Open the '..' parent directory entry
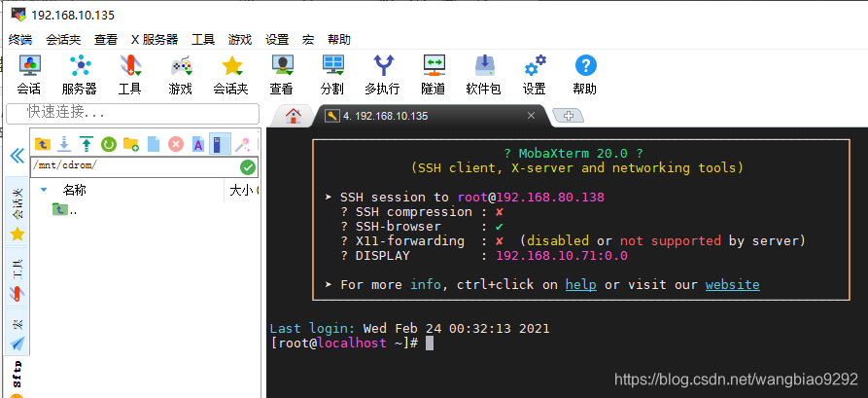The height and width of the screenshot is (398, 868). [x=65, y=210]
